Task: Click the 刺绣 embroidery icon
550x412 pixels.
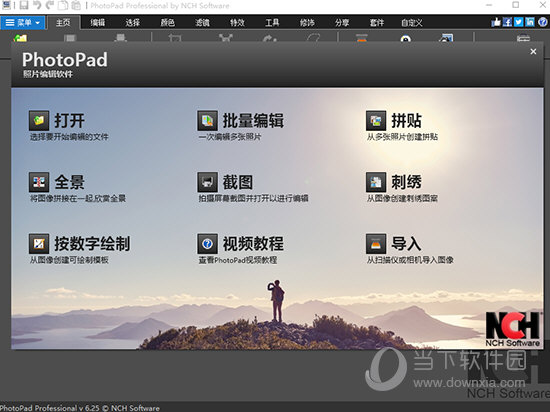Action: click(x=376, y=182)
